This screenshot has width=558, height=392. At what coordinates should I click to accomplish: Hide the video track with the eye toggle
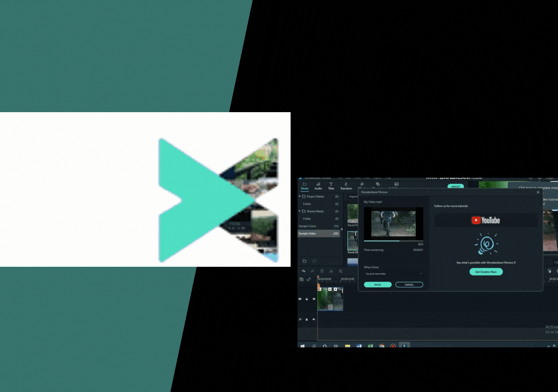coord(314,299)
